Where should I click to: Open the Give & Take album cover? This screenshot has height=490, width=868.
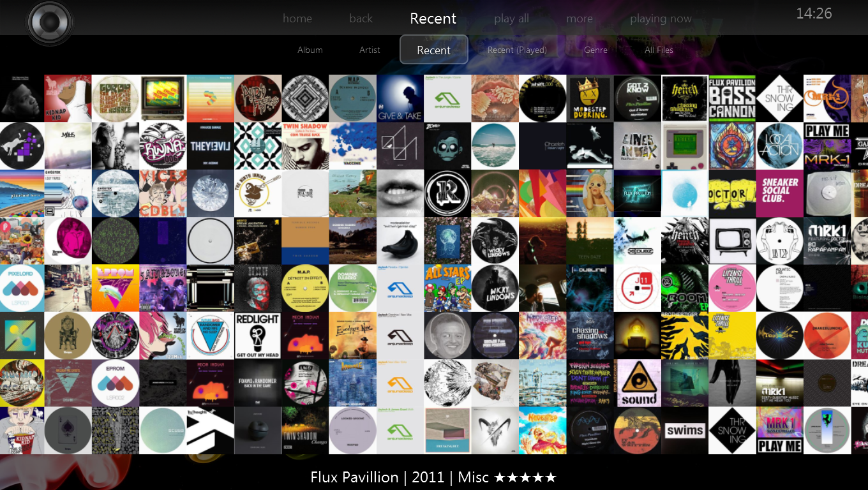coord(400,98)
